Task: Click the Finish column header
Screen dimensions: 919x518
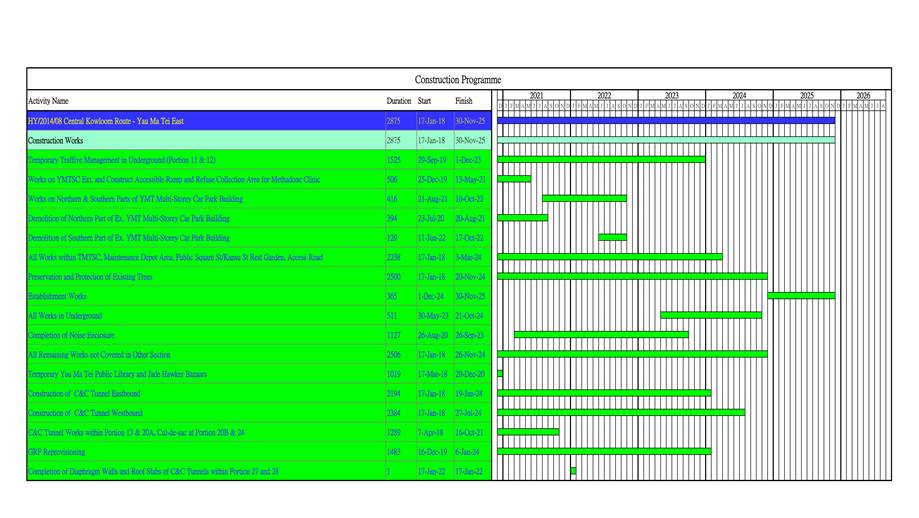Action: 464,101
